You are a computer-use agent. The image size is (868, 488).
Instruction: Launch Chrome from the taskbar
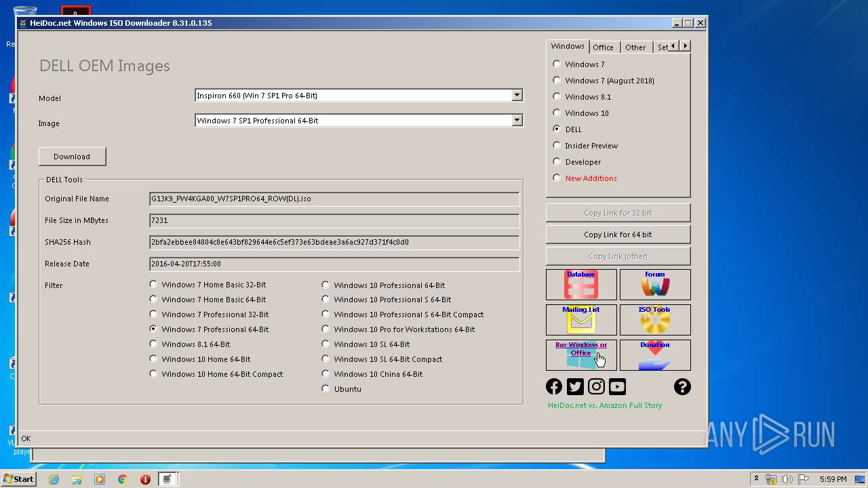click(123, 479)
